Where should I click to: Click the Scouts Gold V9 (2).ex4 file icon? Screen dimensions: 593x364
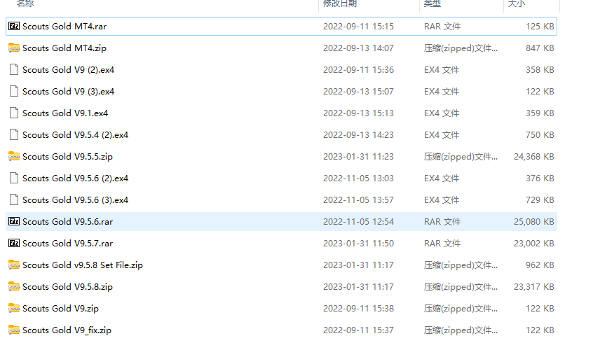(14, 69)
